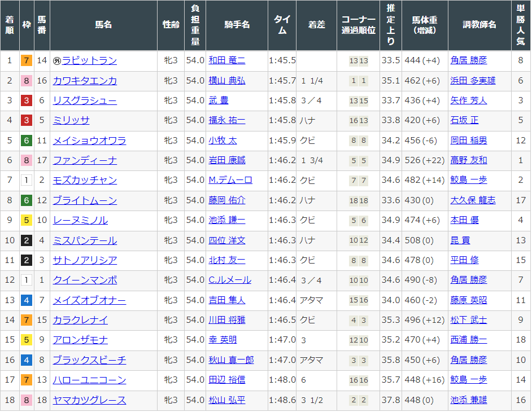The width and height of the screenshot is (532, 412).
Task: Open jockey 四位 洋文 profile
Action: [226, 240]
